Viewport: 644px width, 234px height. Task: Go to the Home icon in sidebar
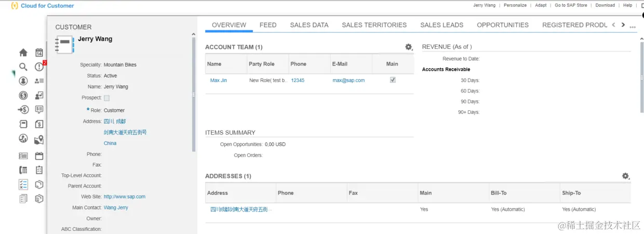(23, 53)
